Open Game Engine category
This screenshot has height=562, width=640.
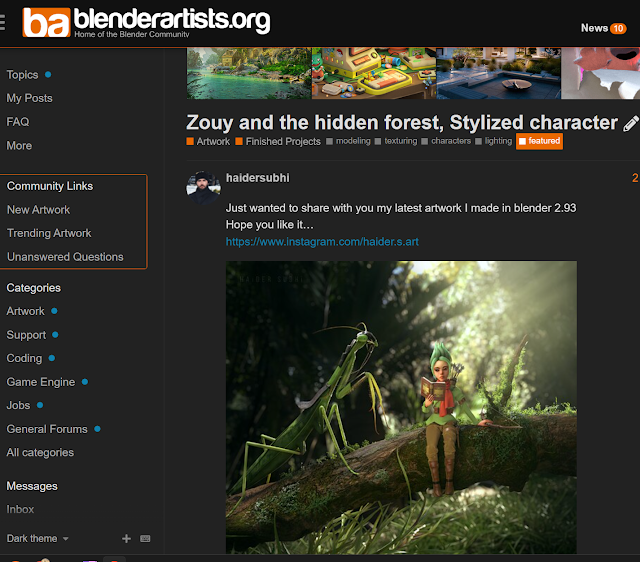40,382
